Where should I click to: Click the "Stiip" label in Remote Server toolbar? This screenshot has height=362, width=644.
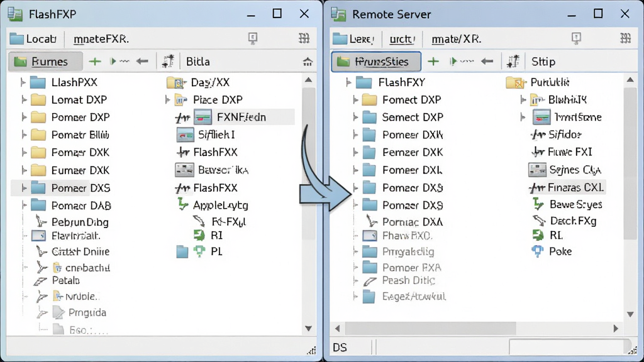(543, 62)
